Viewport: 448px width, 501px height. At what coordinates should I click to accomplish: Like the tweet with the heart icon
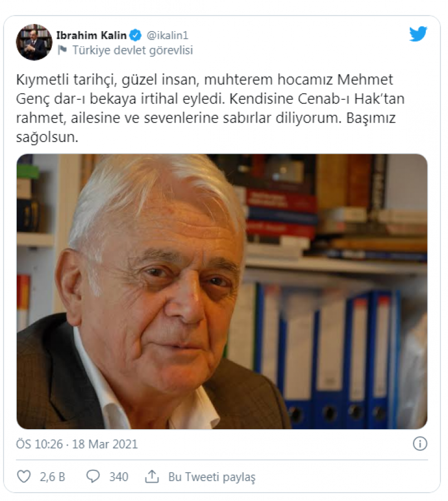(23, 477)
